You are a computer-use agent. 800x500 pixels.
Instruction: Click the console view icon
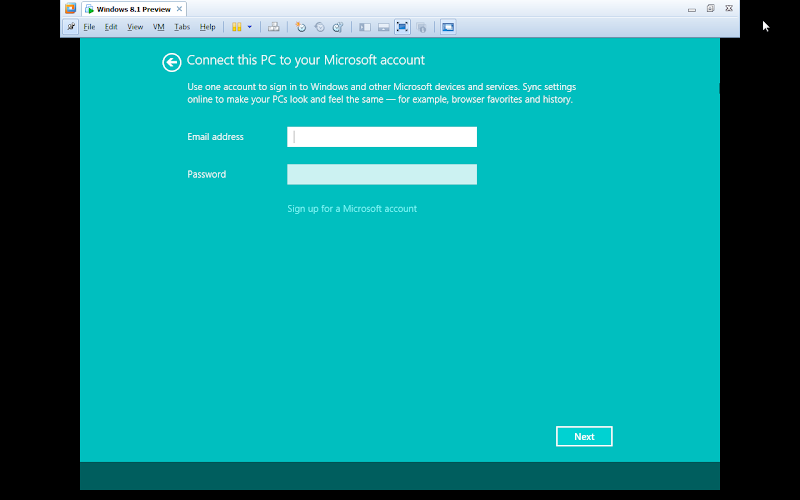coord(448,27)
